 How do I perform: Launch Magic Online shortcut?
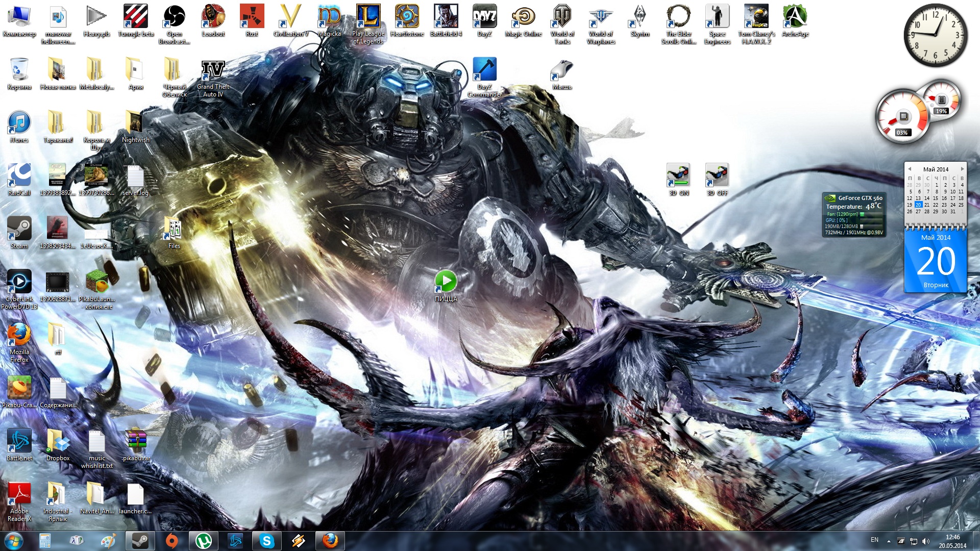click(523, 21)
